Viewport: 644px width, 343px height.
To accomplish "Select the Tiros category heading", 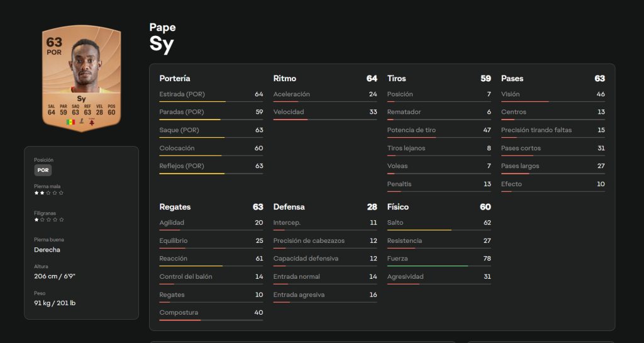I will click(x=397, y=79).
